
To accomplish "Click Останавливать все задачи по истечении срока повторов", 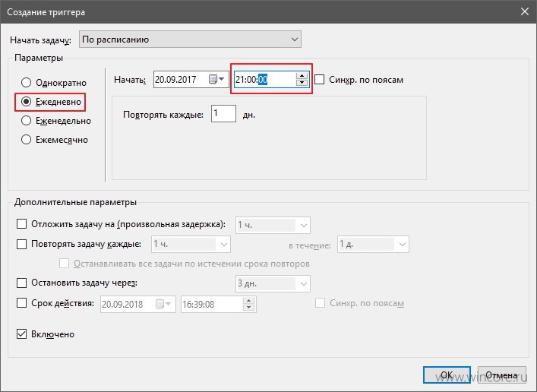I will click(x=64, y=264).
